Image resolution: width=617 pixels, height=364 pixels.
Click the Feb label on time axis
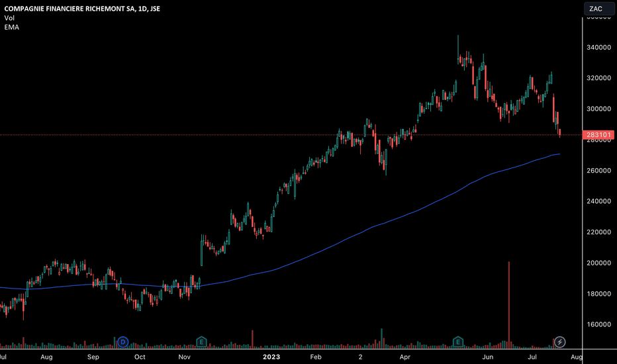coord(316,357)
